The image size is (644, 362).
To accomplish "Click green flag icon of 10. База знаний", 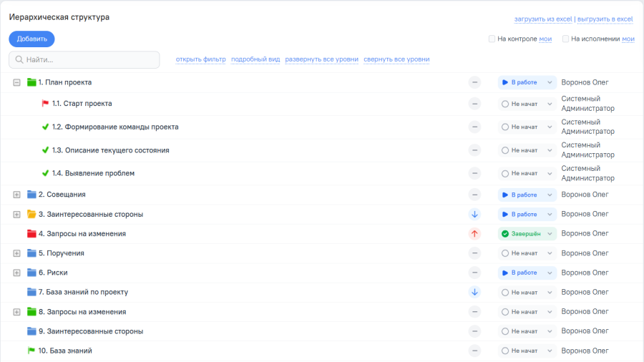I will [x=31, y=351].
